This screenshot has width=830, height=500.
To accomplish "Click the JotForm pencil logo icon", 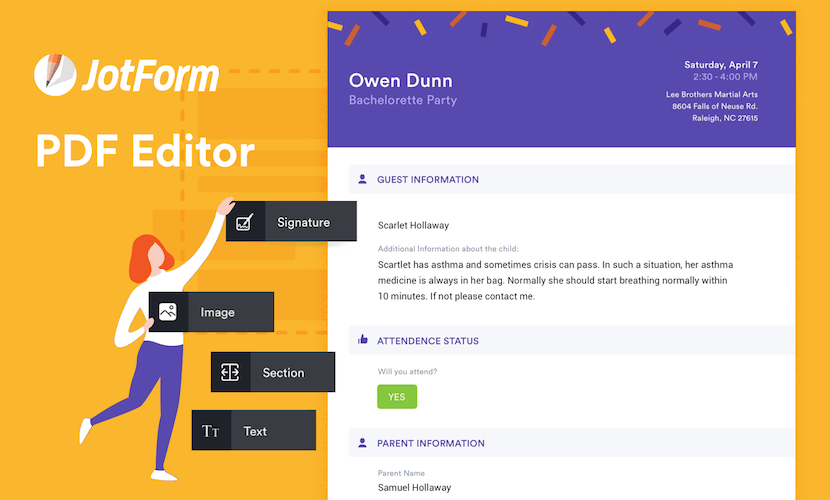I will coord(55,75).
